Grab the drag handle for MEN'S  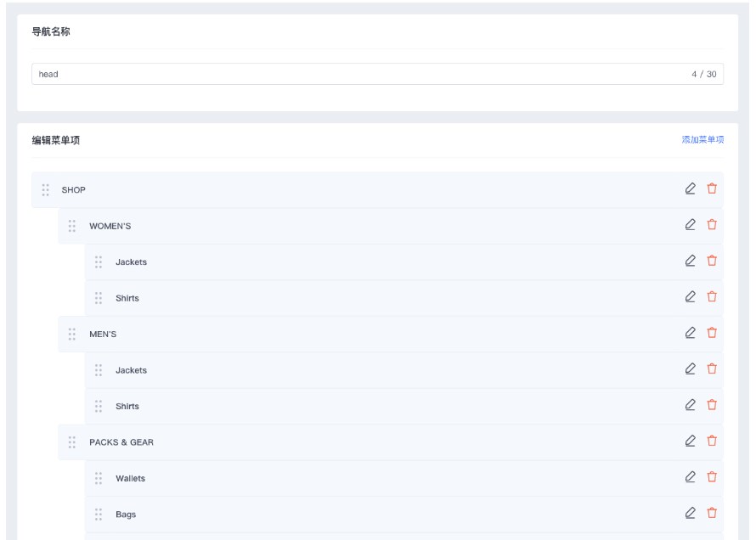coord(72,335)
